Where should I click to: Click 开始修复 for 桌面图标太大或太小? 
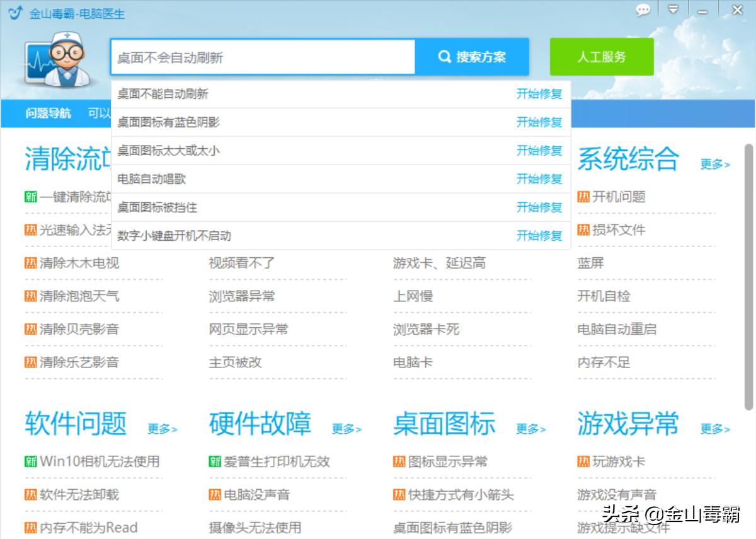[540, 151]
